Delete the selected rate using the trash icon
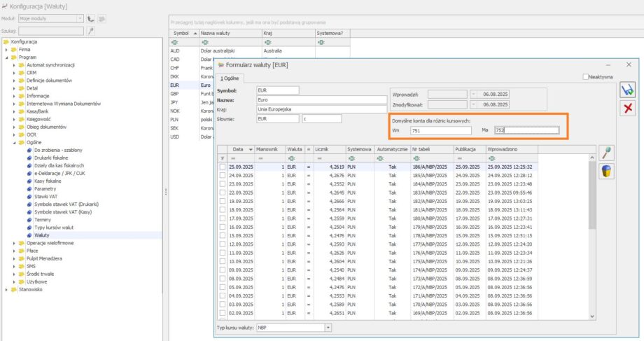 pyautogui.click(x=608, y=172)
